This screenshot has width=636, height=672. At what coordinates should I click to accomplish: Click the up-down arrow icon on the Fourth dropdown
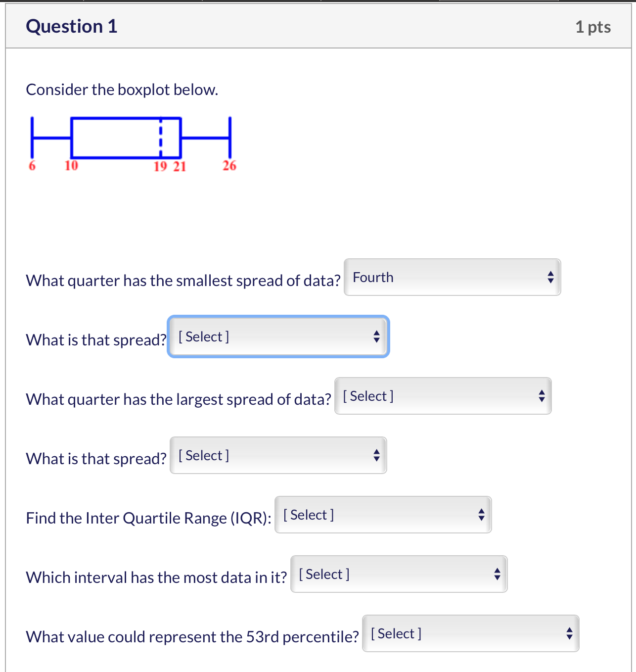click(x=550, y=277)
